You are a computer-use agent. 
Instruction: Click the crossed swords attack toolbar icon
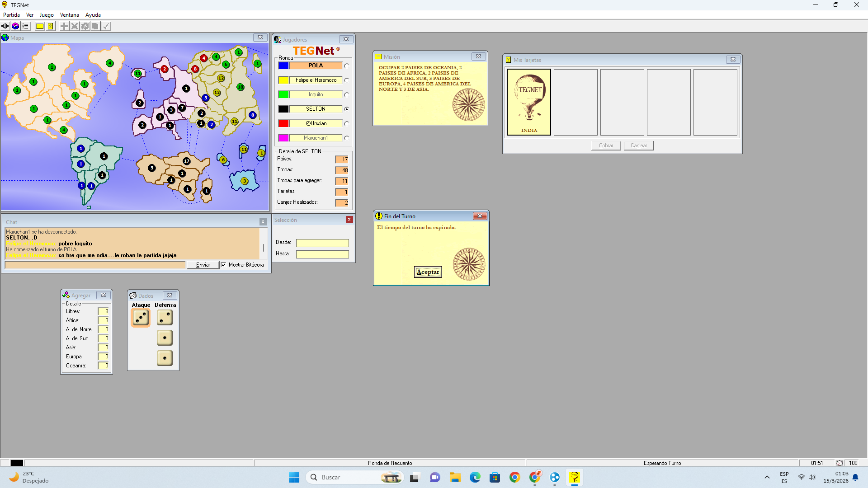point(75,26)
